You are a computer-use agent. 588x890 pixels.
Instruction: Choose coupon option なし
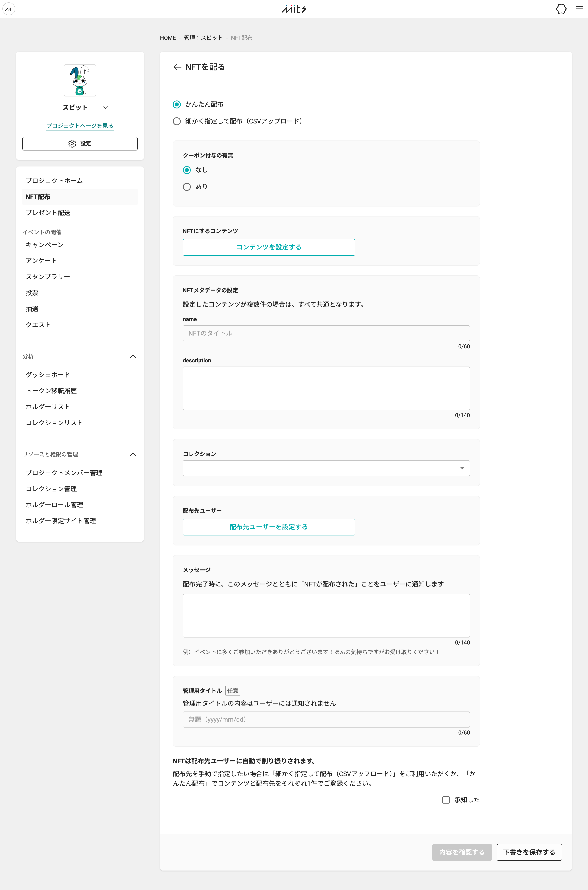point(187,170)
